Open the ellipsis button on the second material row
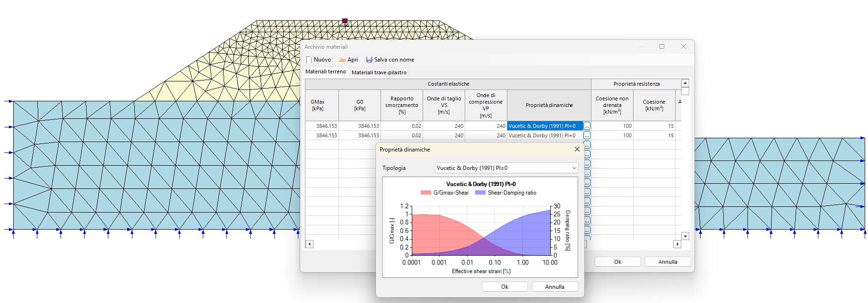Screen dimensions: 868x303 tap(587, 135)
